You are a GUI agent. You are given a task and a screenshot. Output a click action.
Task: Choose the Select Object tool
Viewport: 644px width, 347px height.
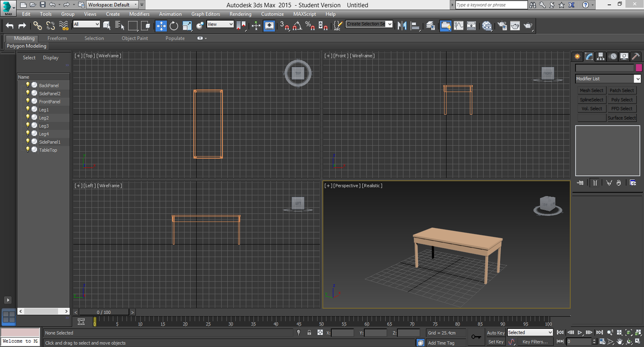point(107,25)
